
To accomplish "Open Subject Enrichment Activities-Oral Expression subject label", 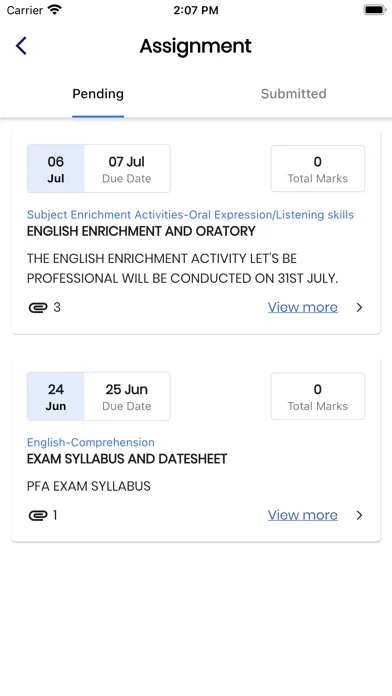I will coord(190,215).
